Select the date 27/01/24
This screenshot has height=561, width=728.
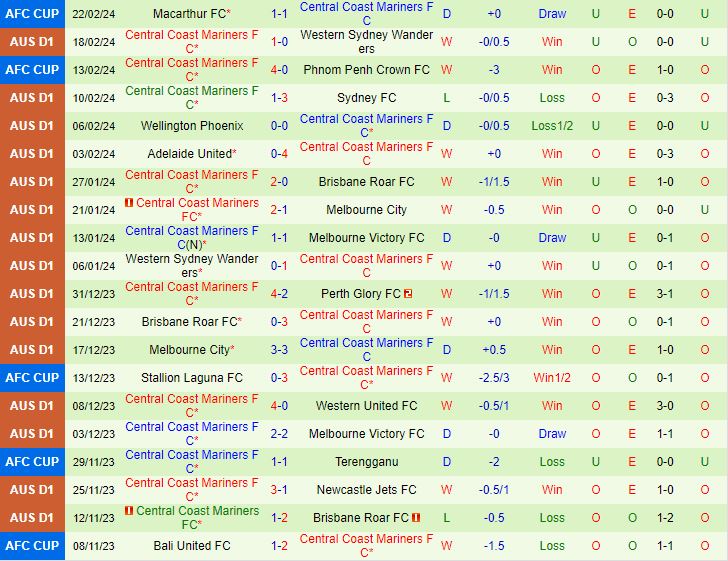tap(94, 182)
